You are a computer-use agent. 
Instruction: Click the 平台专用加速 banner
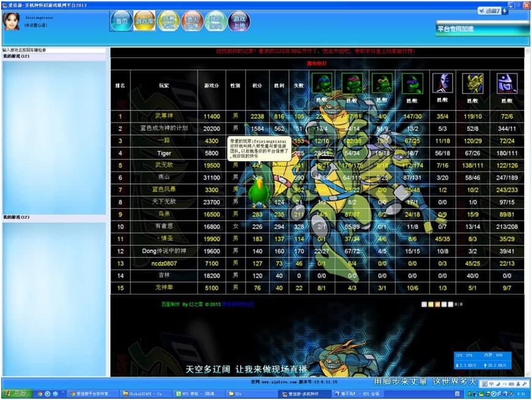tap(482, 29)
